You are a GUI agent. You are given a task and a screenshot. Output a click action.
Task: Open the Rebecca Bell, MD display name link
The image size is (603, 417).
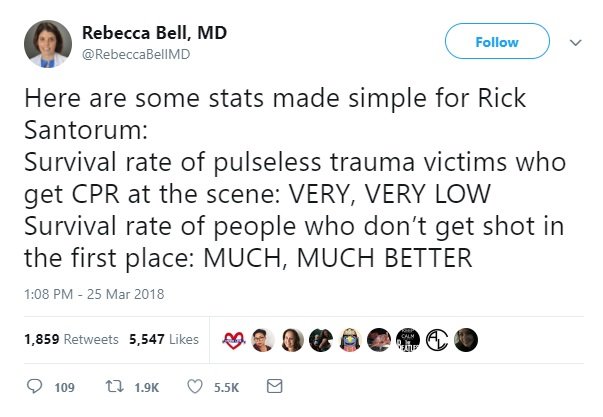point(153,33)
